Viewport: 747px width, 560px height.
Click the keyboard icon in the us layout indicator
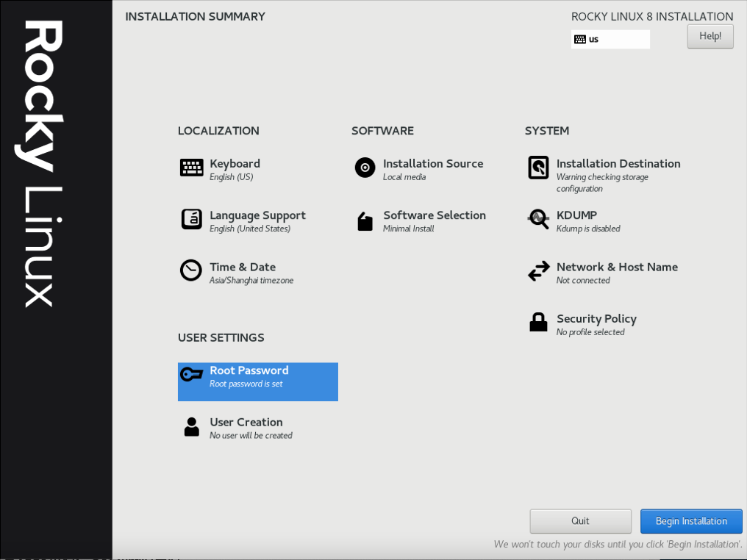click(x=580, y=39)
